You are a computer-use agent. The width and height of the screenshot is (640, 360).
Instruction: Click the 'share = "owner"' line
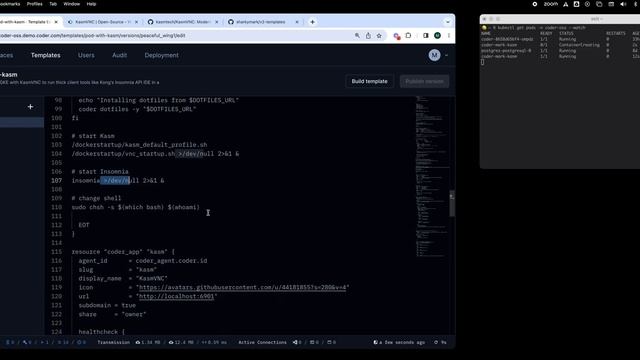point(112,314)
